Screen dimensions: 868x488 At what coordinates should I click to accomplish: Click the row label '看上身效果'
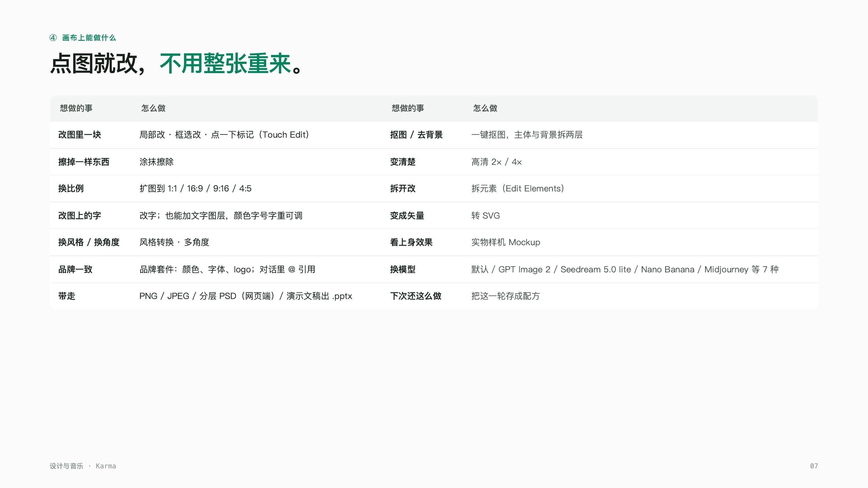pyautogui.click(x=411, y=242)
